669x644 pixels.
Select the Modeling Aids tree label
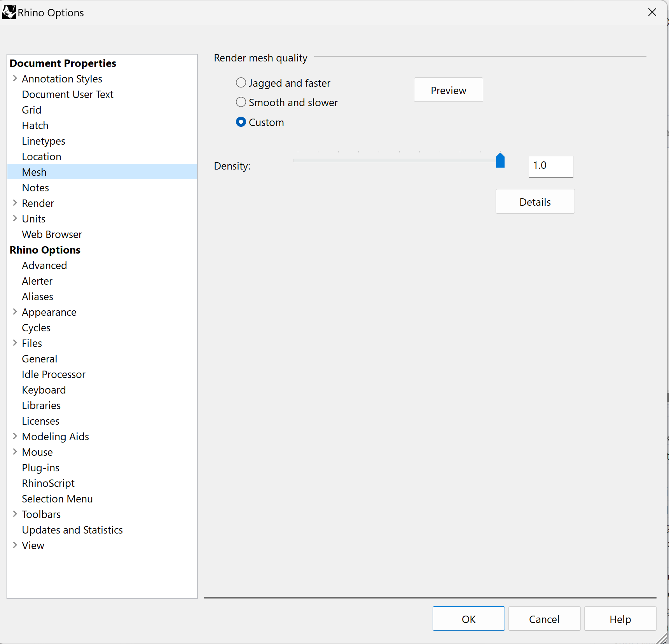(56, 437)
